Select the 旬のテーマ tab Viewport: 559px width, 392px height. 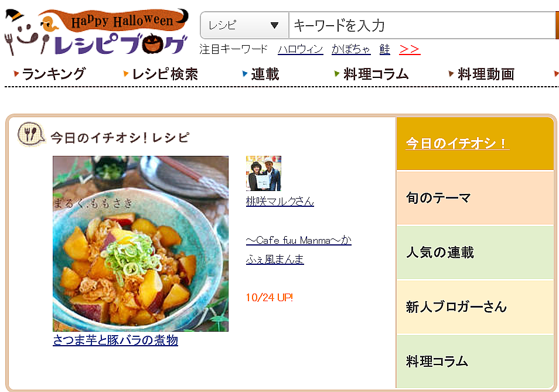pyautogui.click(x=475, y=198)
